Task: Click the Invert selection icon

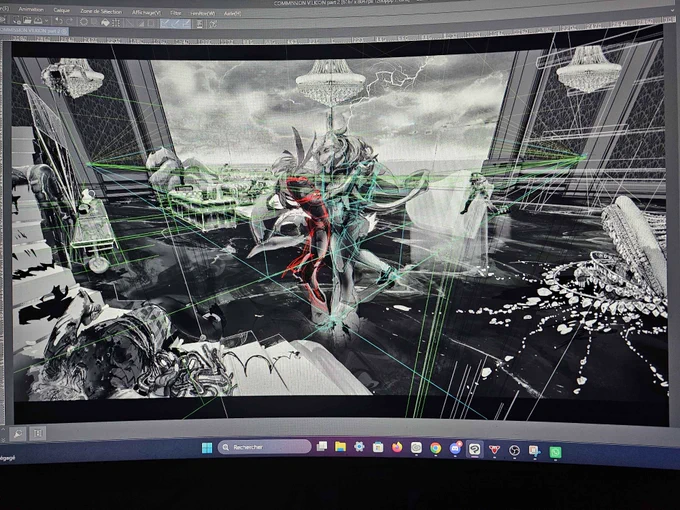Action: 141,23
